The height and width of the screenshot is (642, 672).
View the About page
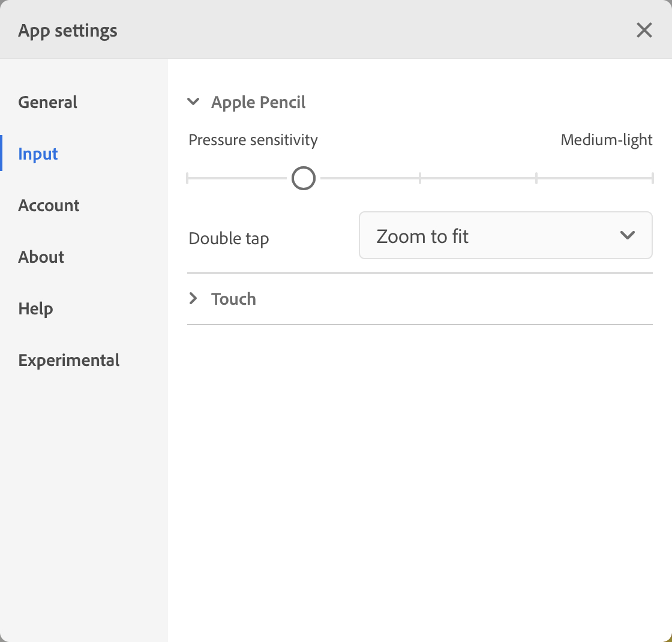point(41,257)
